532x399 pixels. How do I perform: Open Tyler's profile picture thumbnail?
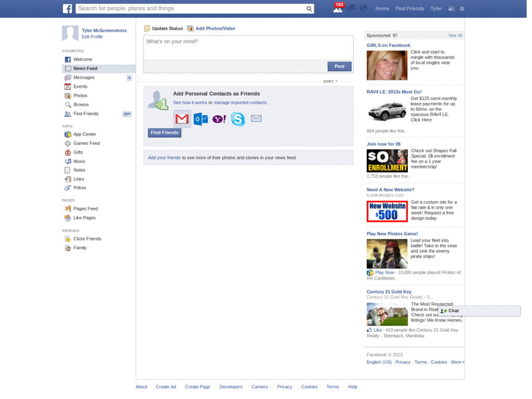click(x=70, y=34)
